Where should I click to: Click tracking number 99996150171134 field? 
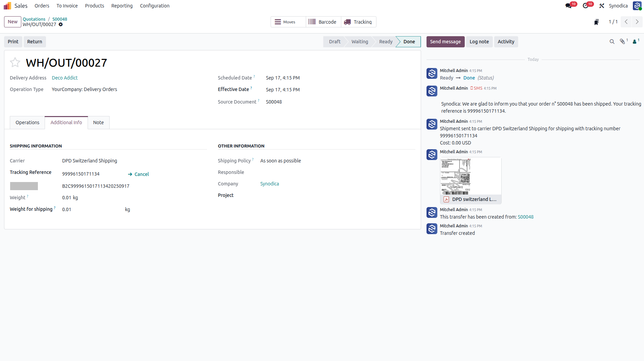tap(81, 174)
